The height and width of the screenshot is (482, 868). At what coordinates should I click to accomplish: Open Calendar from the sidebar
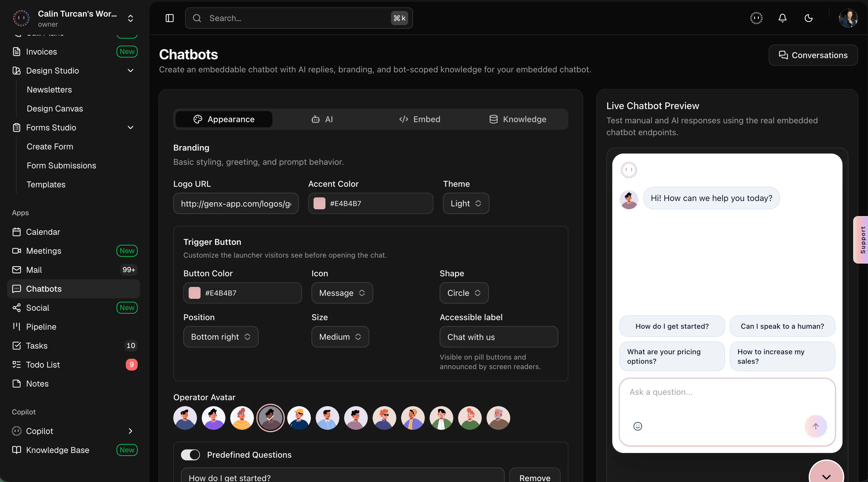74,232
